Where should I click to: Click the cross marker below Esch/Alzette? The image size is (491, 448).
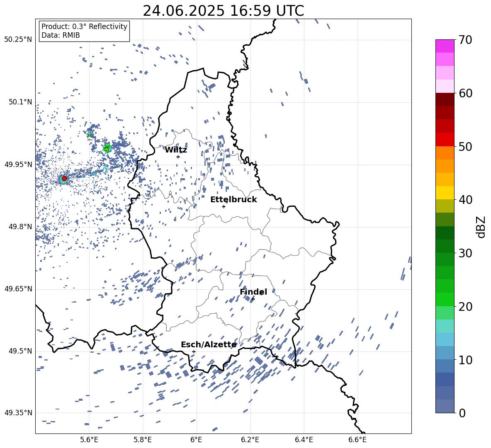[x=194, y=351]
